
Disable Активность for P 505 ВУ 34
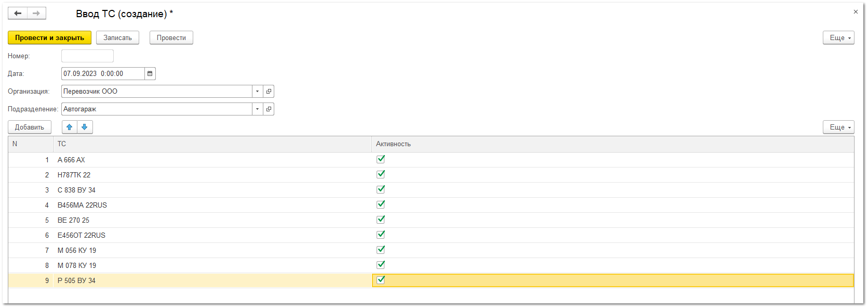[381, 280]
